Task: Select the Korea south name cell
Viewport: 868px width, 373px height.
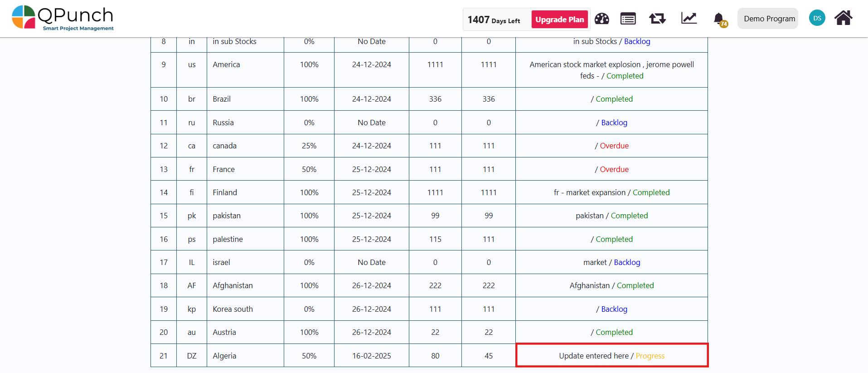Action: click(x=245, y=309)
